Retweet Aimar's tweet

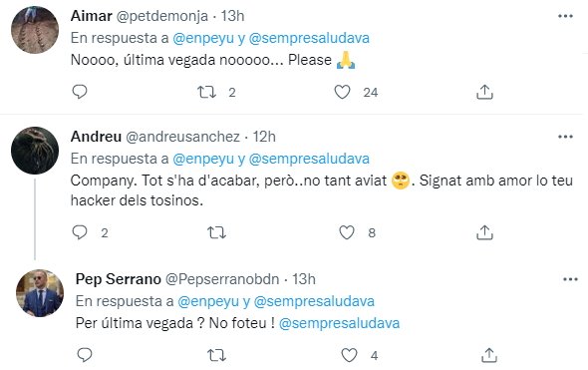(207, 92)
